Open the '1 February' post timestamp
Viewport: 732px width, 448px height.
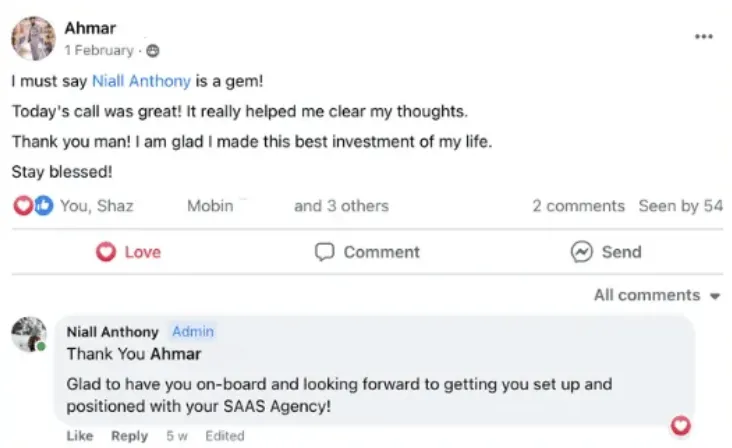coord(99,50)
